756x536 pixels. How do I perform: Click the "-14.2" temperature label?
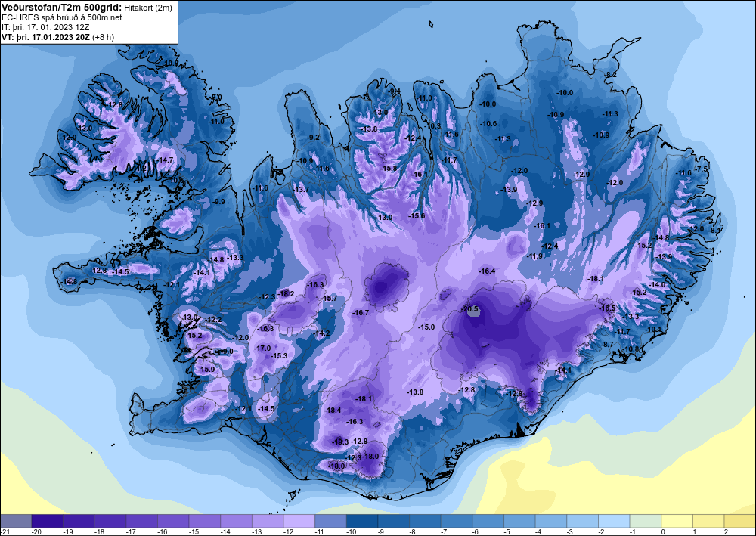322,333
